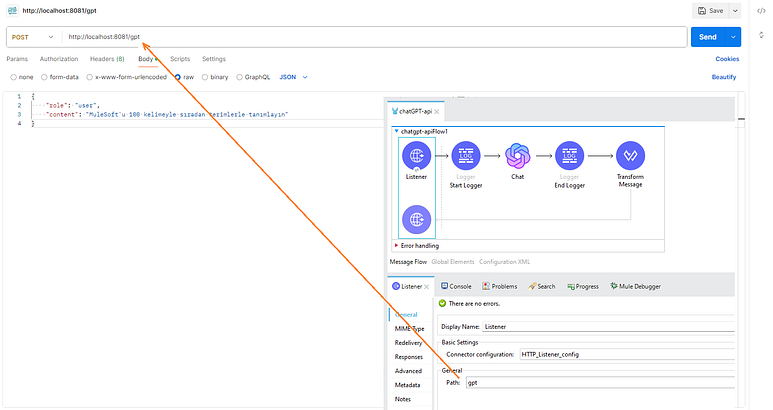Click the "role": "user" line in editor
The height and width of the screenshot is (410, 773).
(72, 105)
